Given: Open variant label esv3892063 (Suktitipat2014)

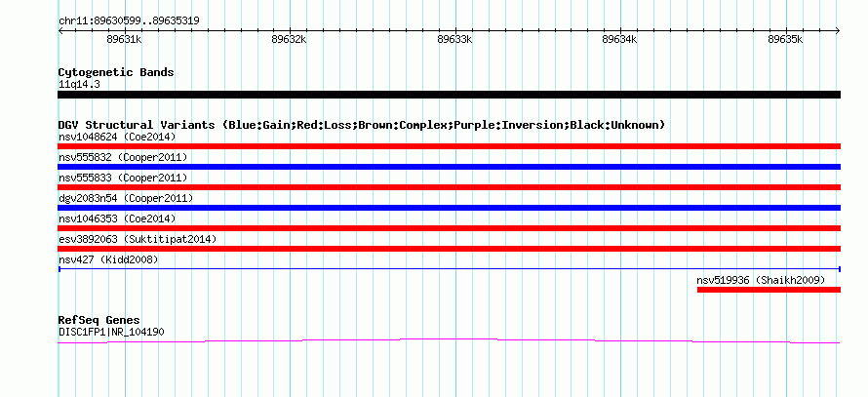Looking at the screenshot, I should click(138, 239).
